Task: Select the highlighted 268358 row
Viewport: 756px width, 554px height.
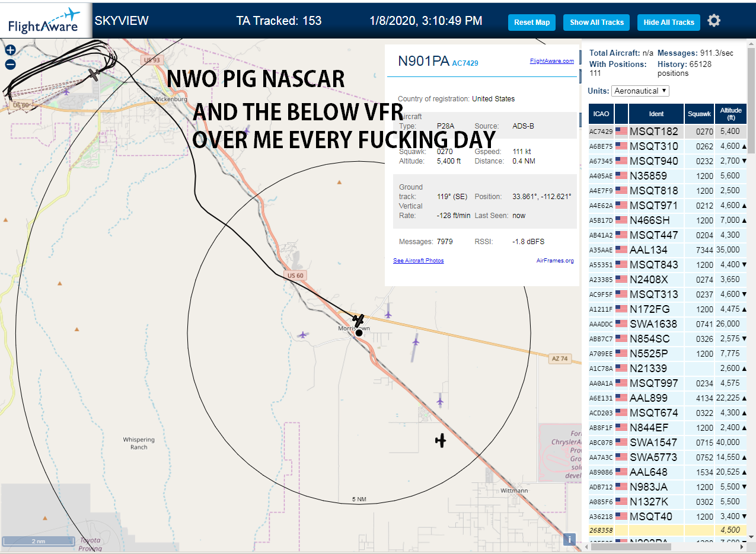Action: [668, 530]
